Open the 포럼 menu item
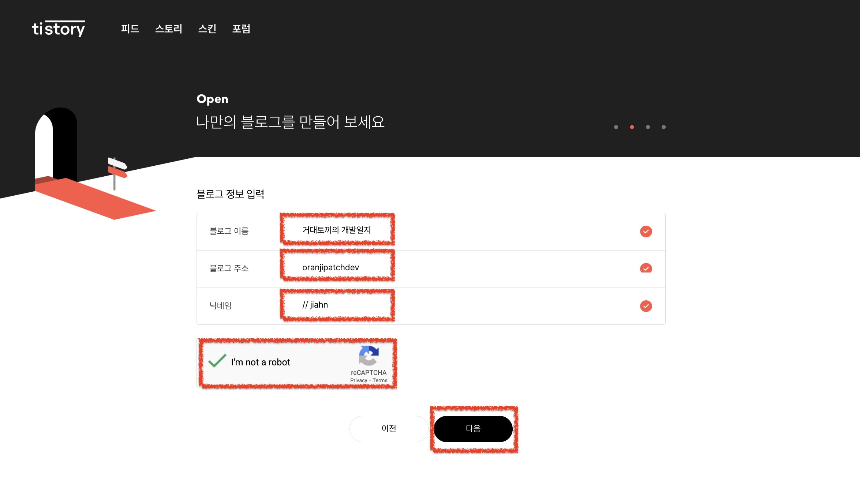 point(241,29)
